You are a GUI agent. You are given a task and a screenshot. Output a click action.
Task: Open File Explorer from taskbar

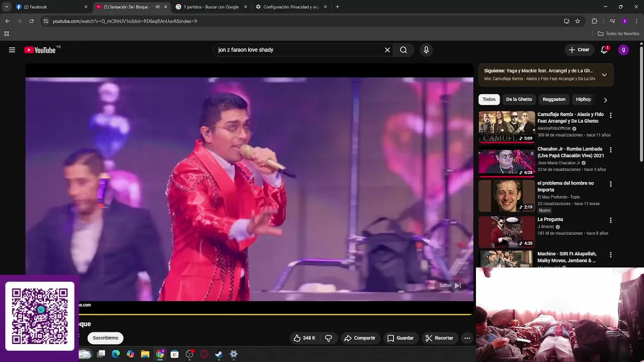[145, 354]
